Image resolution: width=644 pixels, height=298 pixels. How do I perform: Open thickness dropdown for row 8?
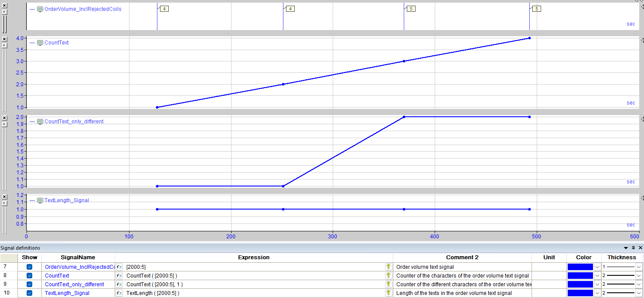point(639,276)
